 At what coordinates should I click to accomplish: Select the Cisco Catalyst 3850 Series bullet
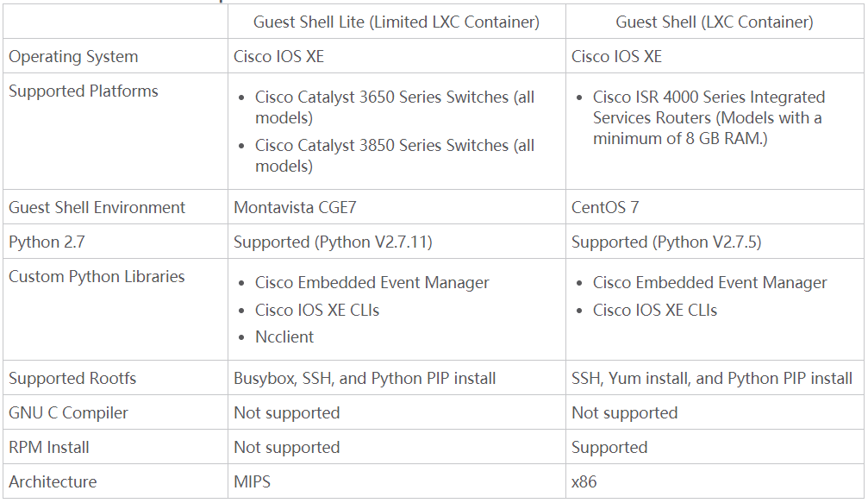click(x=395, y=155)
